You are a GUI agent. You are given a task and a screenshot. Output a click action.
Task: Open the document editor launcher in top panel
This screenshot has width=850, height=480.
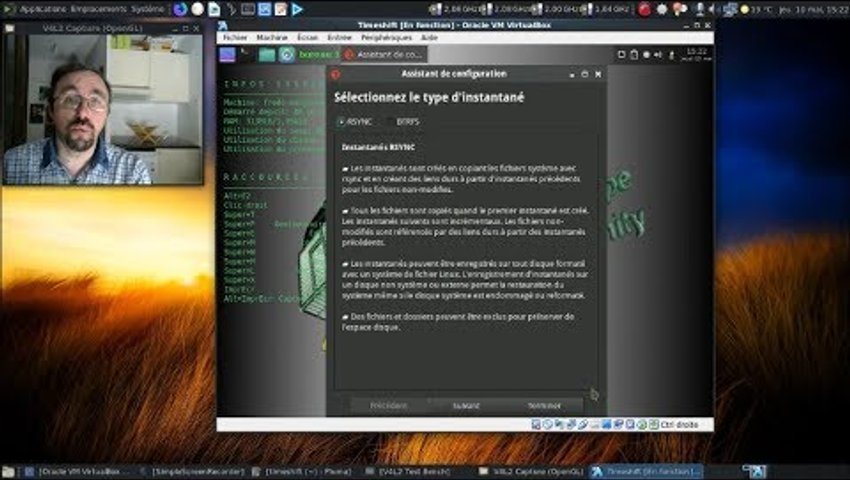pyautogui.click(x=214, y=9)
